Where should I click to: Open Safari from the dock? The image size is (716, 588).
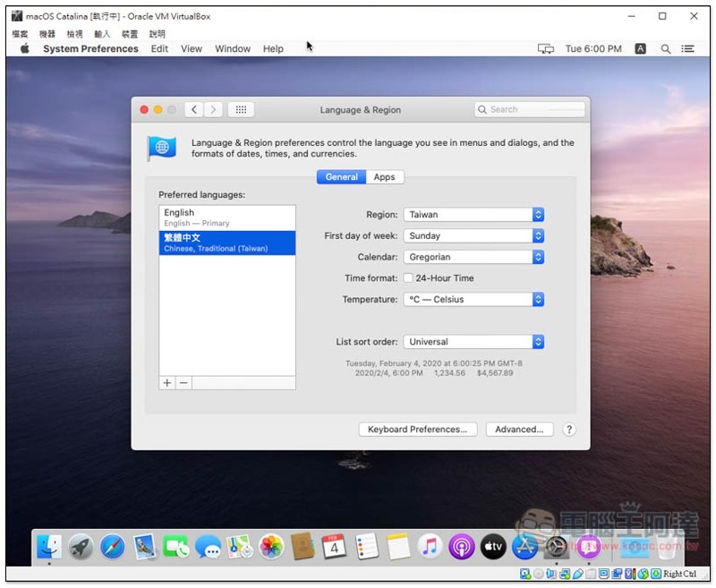[x=113, y=547]
